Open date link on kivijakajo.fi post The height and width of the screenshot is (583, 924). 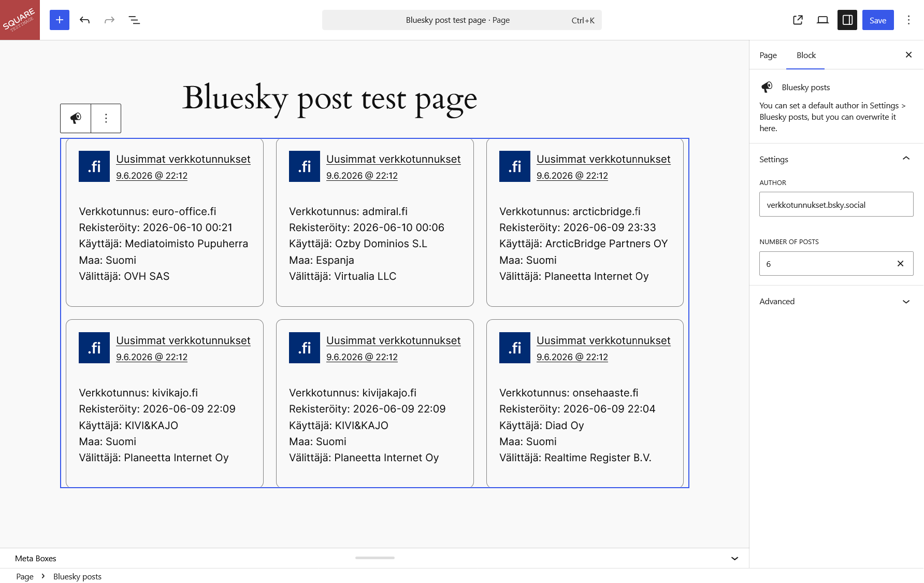pyautogui.click(x=362, y=357)
